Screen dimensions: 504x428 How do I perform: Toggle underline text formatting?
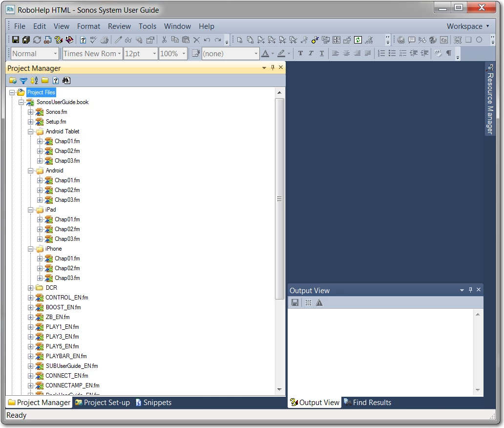click(322, 53)
